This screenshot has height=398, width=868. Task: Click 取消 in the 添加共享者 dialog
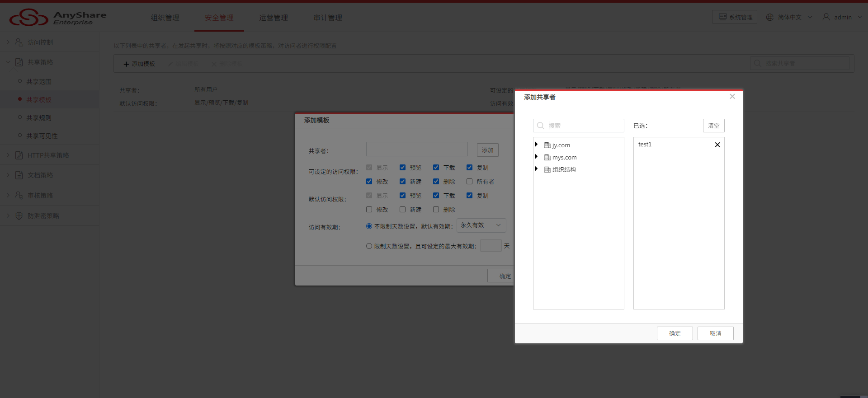[x=715, y=333]
